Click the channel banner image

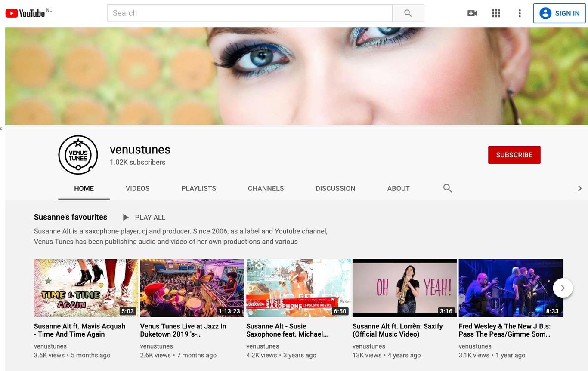297,76
